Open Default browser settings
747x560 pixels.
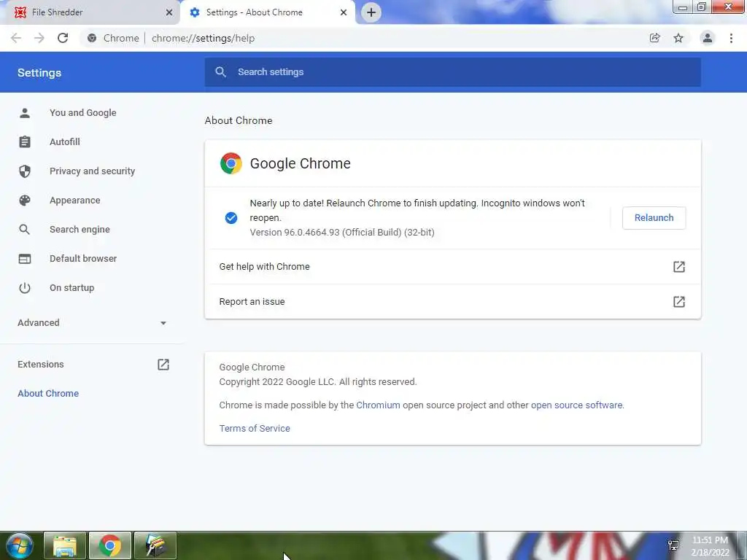point(83,259)
